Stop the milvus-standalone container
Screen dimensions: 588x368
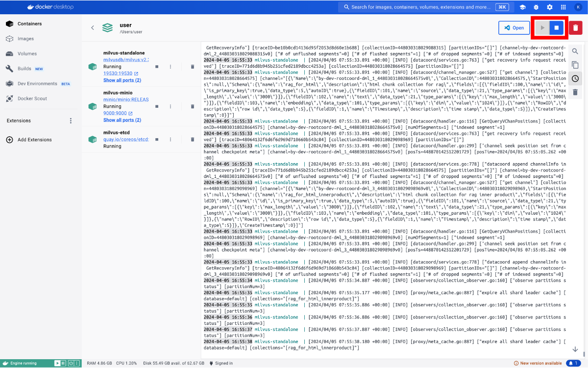pos(156,66)
